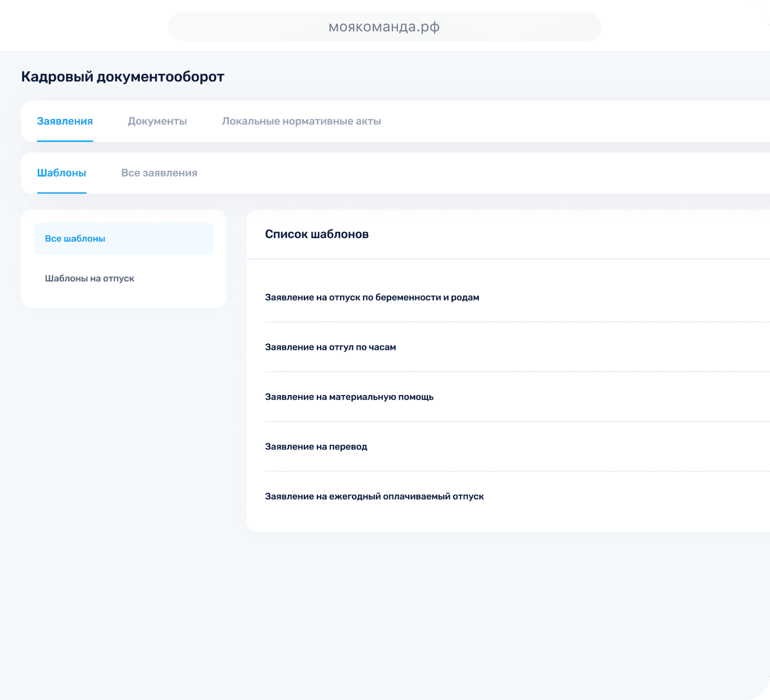The width and height of the screenshot is (770, 700).
Task: Open the Заявления tab
Action: (x=65, y=121)
